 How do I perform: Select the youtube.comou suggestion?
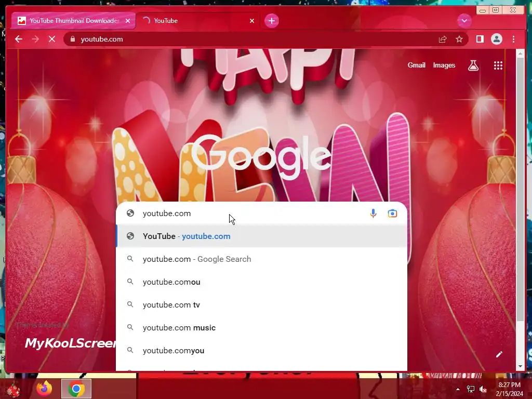click(261, 282)
